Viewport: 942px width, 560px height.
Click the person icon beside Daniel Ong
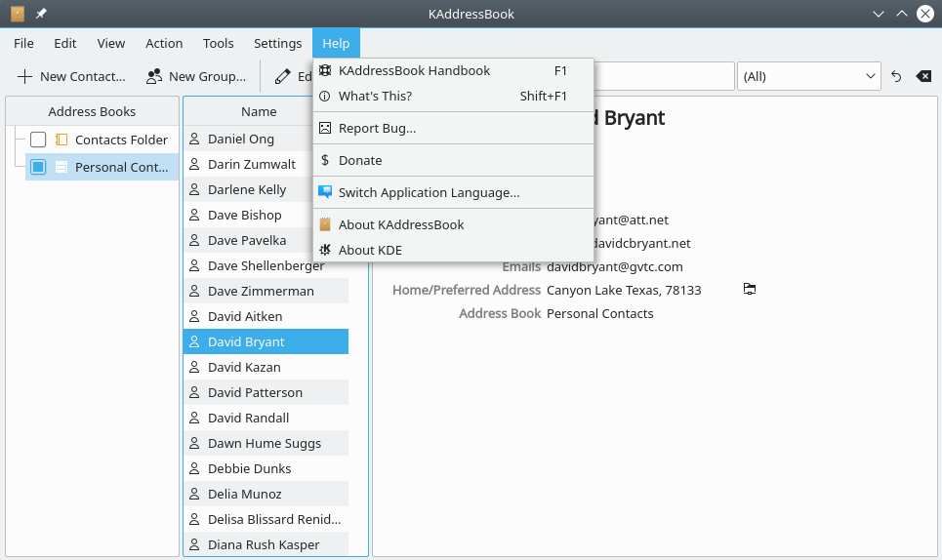coord(194,139)
